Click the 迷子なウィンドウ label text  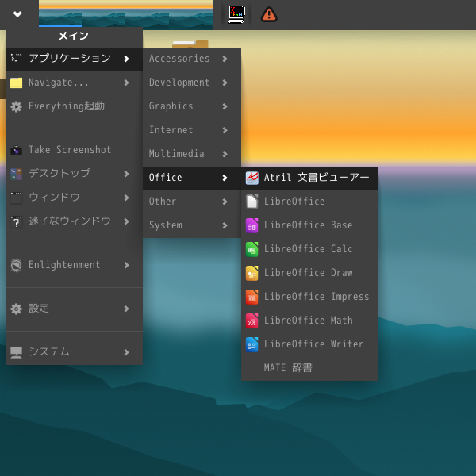pos(70,221)
